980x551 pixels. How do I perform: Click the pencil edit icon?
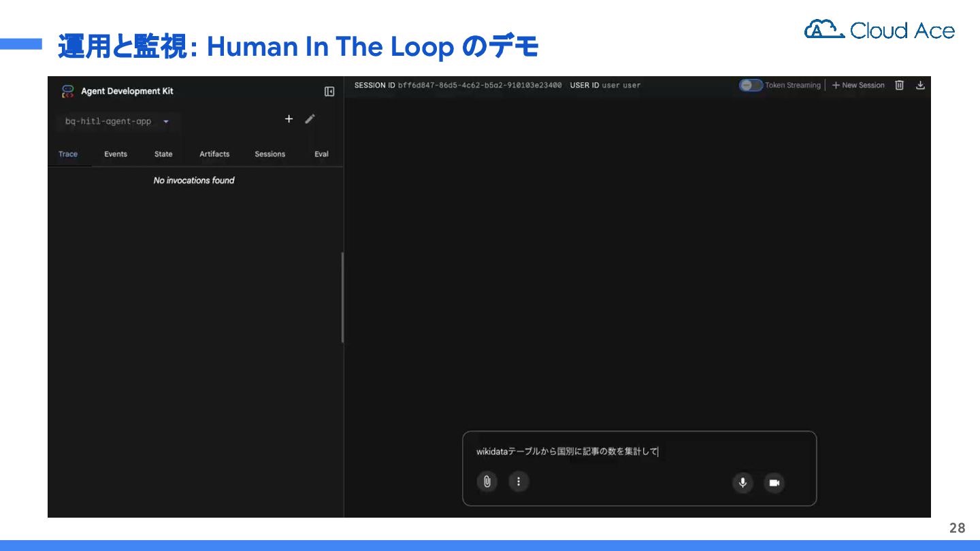point(310,119)
